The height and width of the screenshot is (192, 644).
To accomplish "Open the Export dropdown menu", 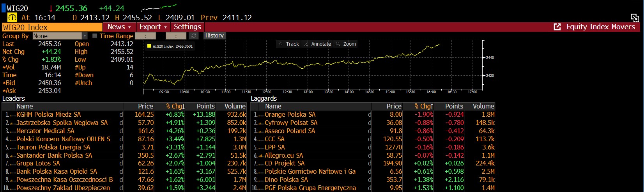I will (x=153, y=27).
